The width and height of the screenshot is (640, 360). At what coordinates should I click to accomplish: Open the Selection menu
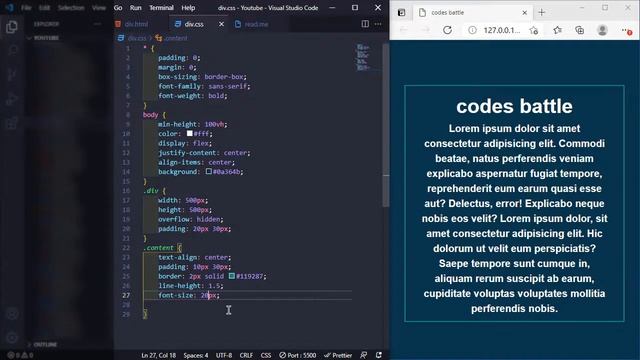tap(71, 8)
